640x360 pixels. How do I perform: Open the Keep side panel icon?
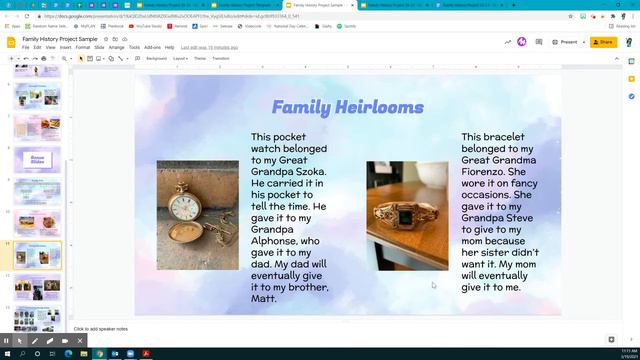[x=631, y=79]
